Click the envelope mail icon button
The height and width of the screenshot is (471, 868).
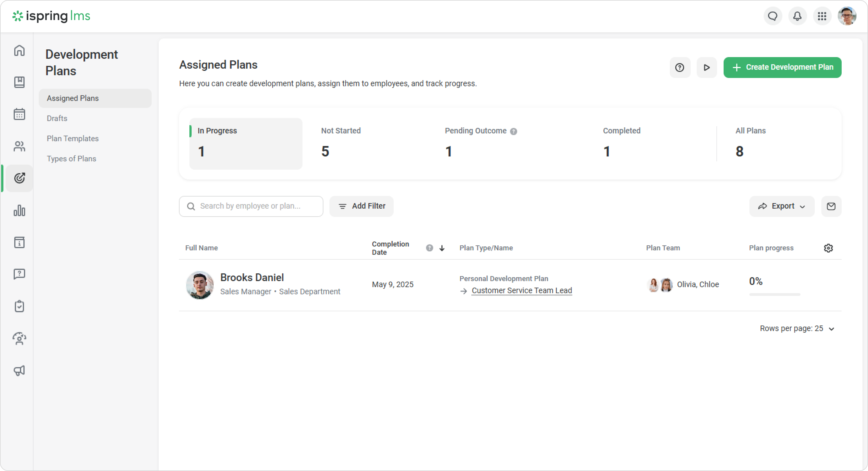coord(831,206)
